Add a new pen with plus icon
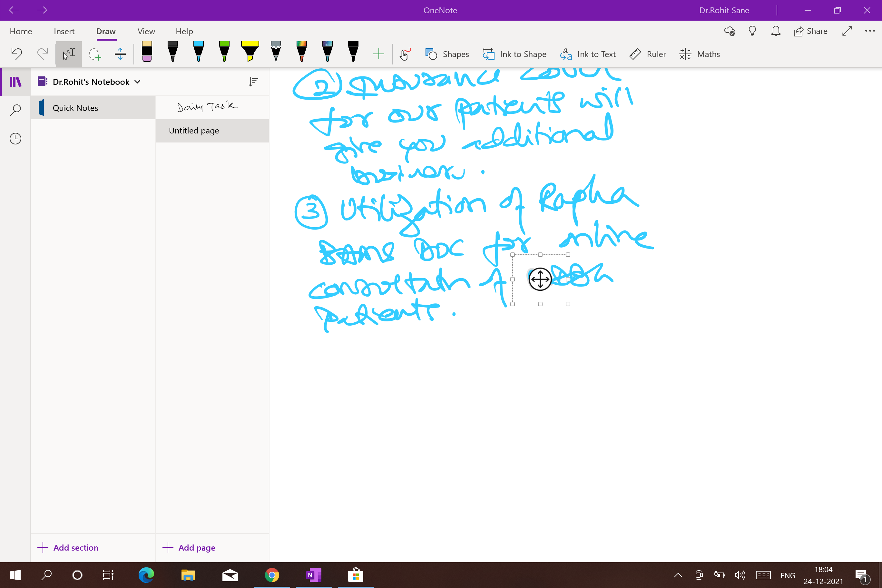Screen dimensions: 882x588 coord(379,54)
